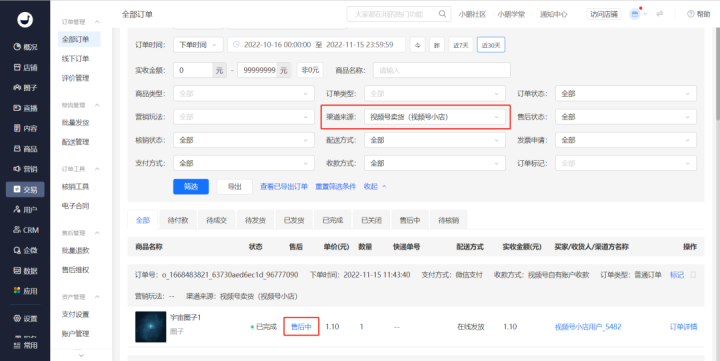Collapse the 订单管理 menu group
This screenshot has width=720, height=361.
pyautogui.click(x=97, y=22)
